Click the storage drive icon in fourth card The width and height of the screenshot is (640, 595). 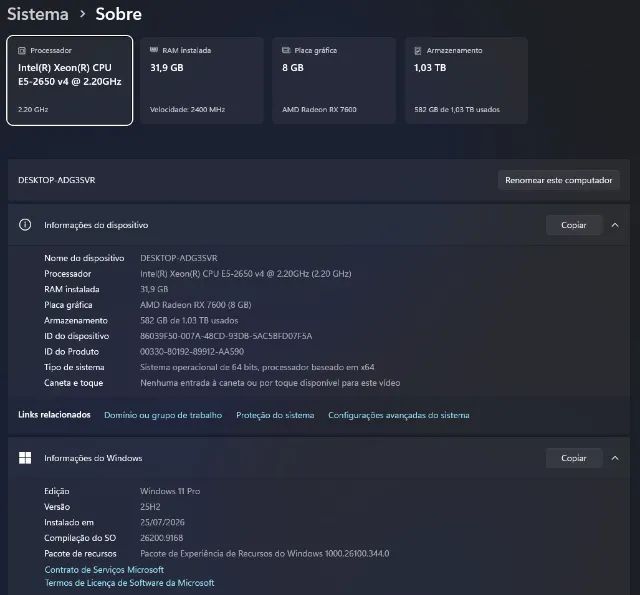coord(418,51)
